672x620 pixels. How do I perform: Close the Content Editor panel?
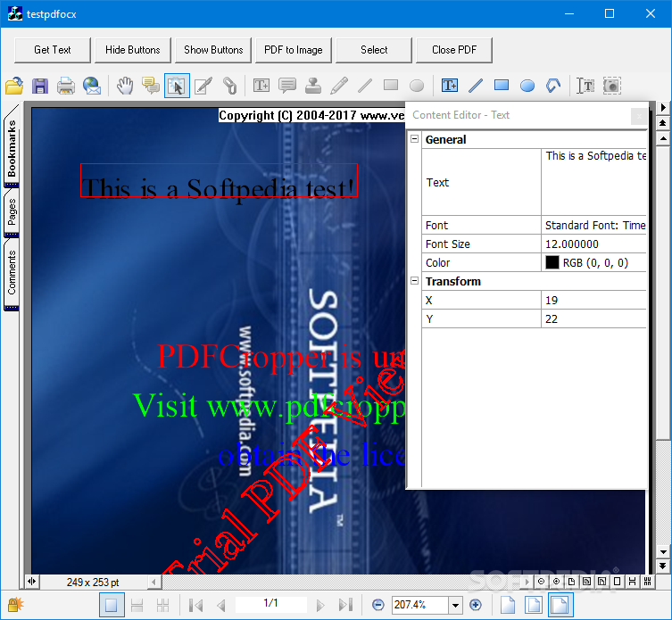[x=639, y=116]
